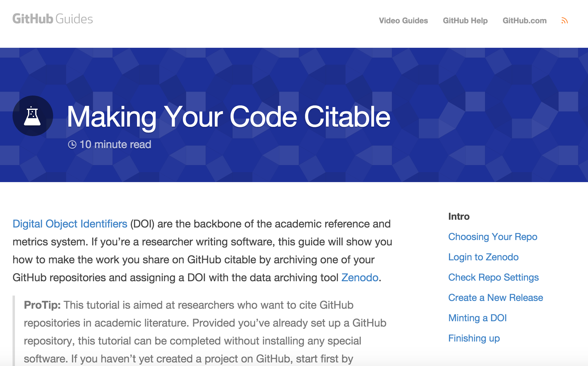Click the clock icon next to read time
This screenshot has height=366, width=588.
click(72, 144)
